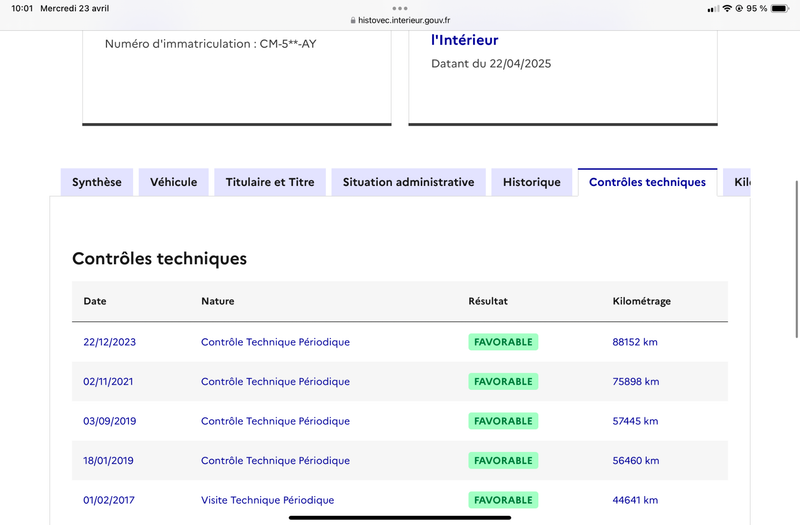The height and width of the screenshot is (525, 800).
Task: Tap the battery icon in status bar
Action: tap(780, 8)
